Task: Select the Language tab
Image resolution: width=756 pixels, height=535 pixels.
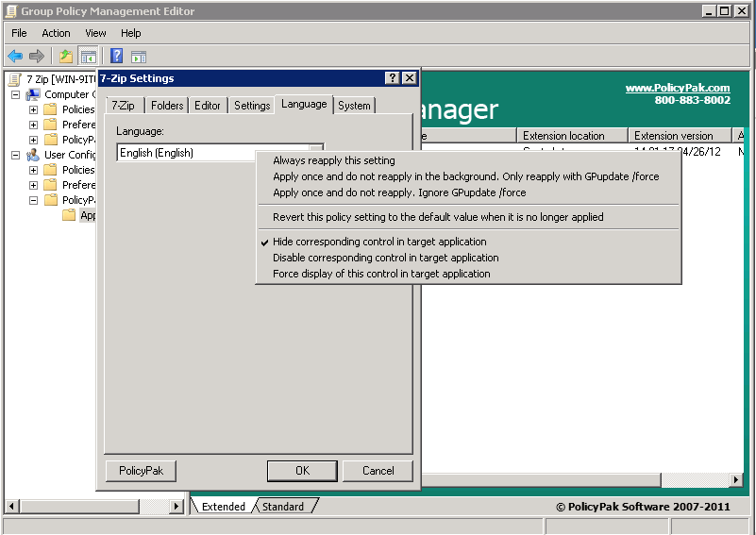Action: click(x=304, y=104)
